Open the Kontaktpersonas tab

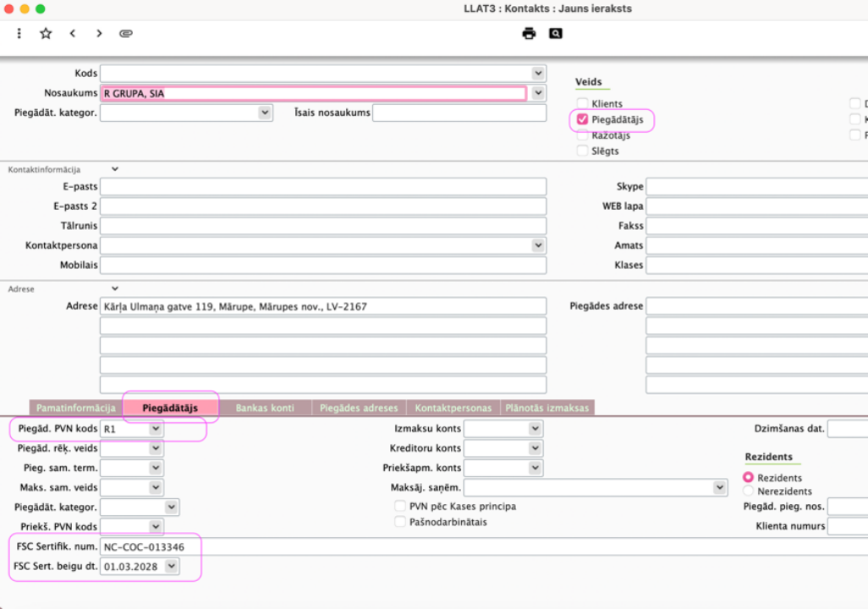[x=453, y=408]
